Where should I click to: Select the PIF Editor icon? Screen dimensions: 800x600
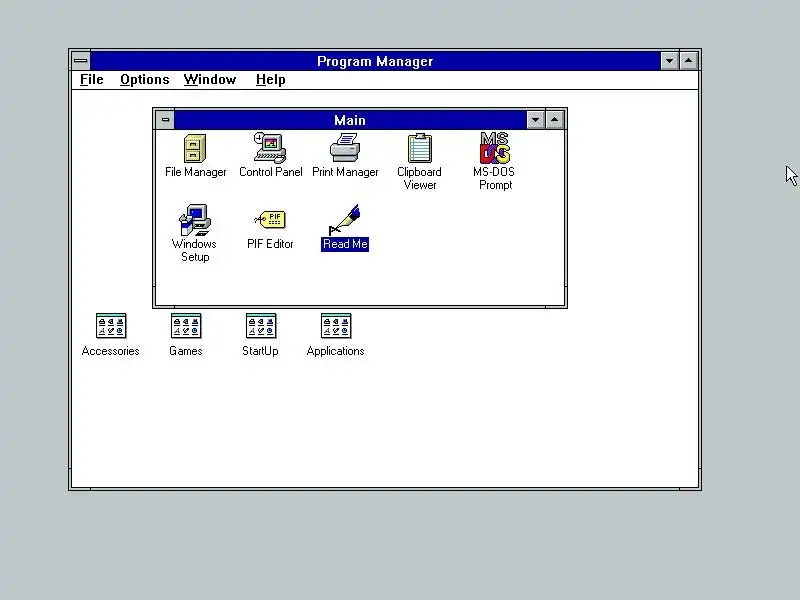[270, 220]
